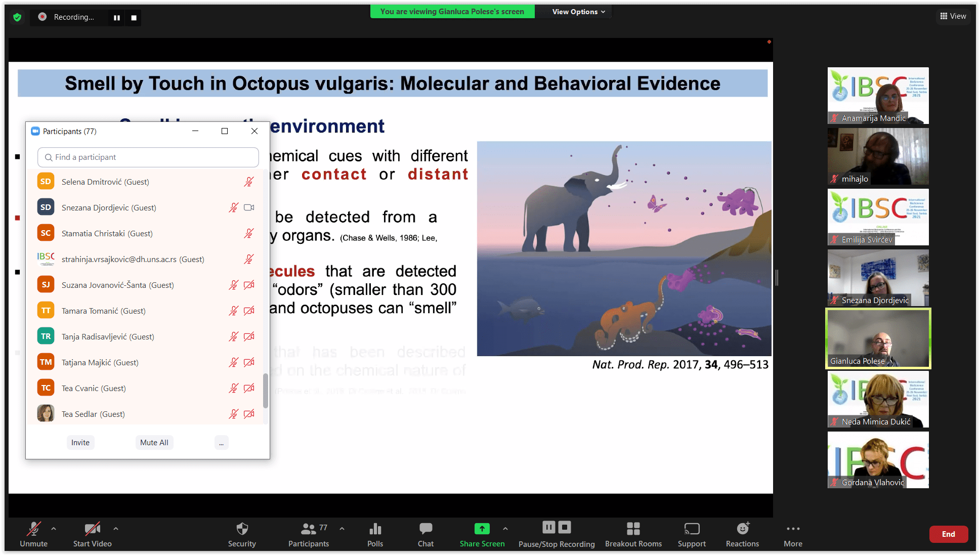Click Stamatia Christaki's muted mic icon
The height and width of the screenshot is (555, 980).
pos(249,233)
